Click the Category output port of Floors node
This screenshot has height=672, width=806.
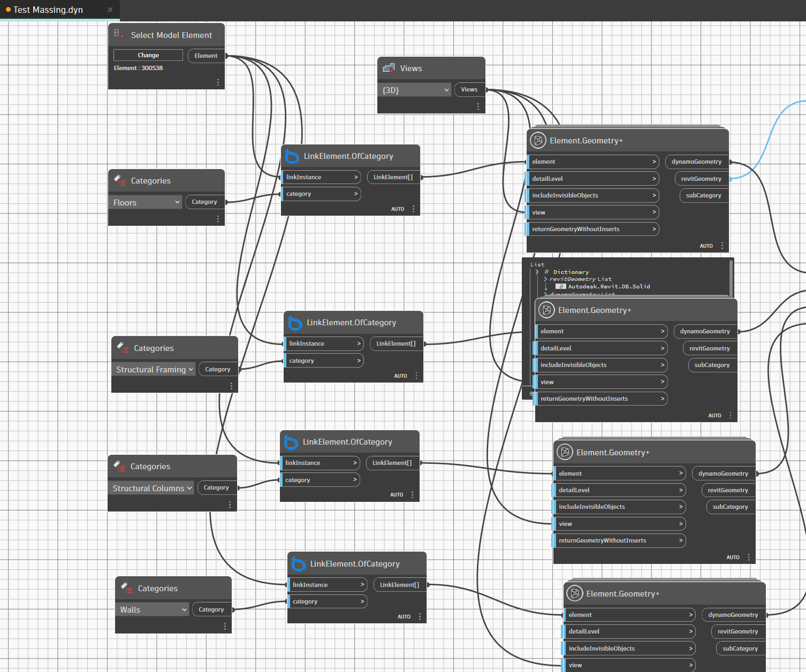[x=204, y=202]
